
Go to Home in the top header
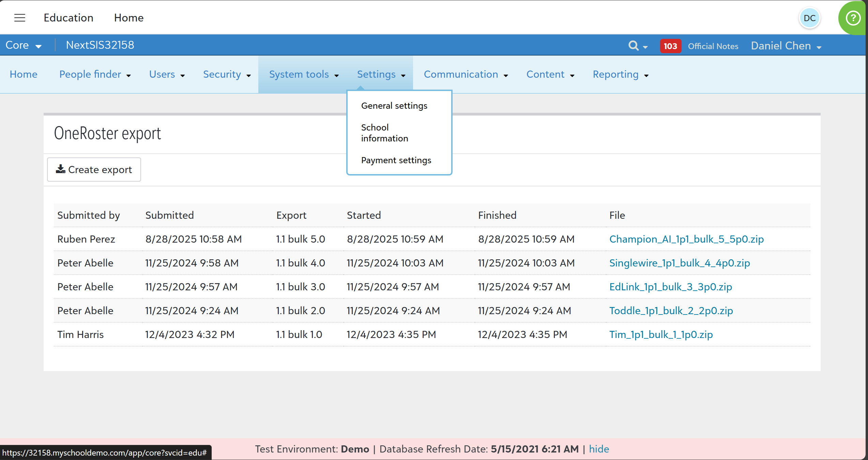coord(128,18)
